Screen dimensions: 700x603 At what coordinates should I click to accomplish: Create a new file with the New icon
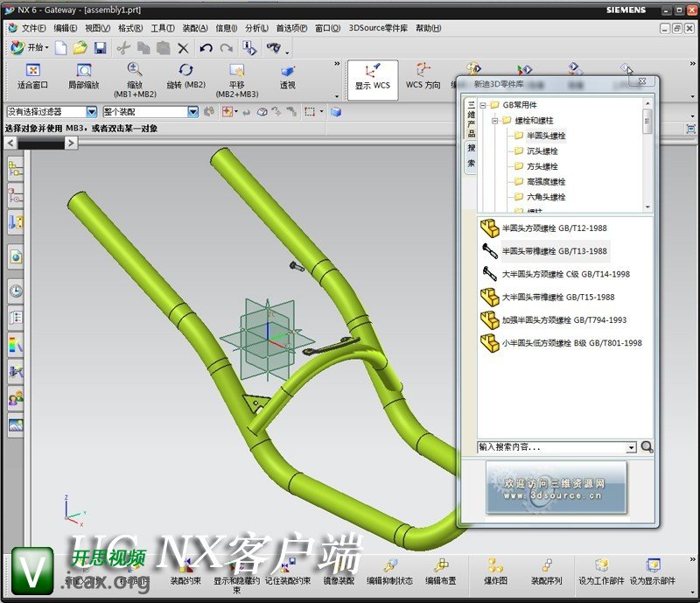(x=60, y=48)
